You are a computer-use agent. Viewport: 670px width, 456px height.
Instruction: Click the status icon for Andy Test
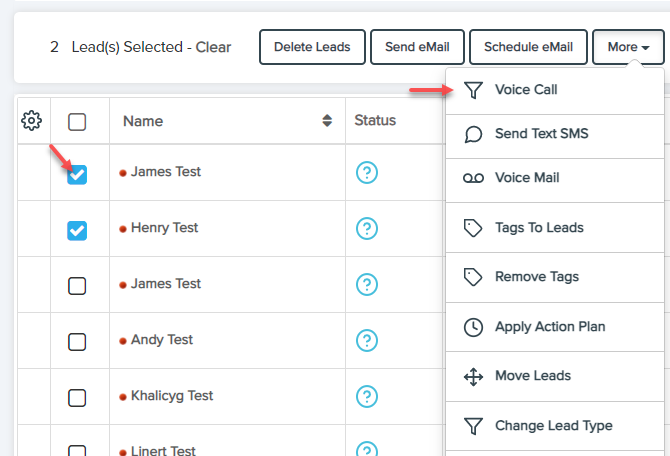click(x=367, y=341)
